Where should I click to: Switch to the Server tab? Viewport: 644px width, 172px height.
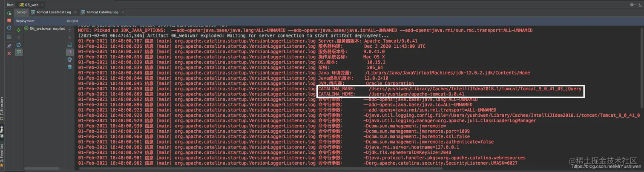pos(22,12)
